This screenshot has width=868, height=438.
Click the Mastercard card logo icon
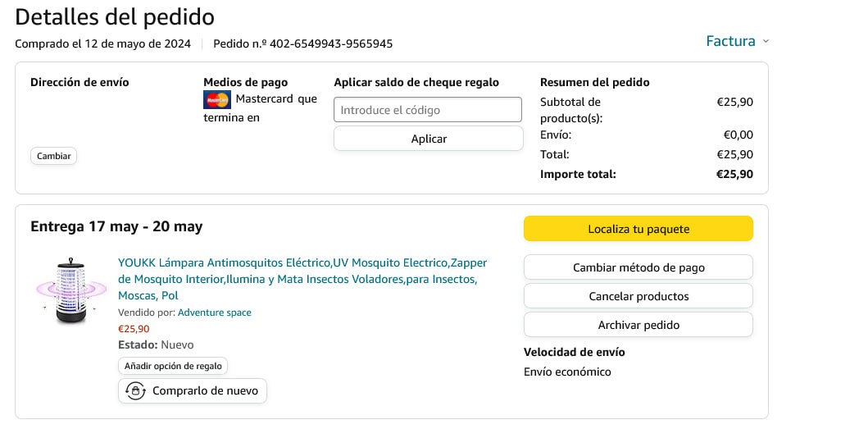tap(217, 100)
